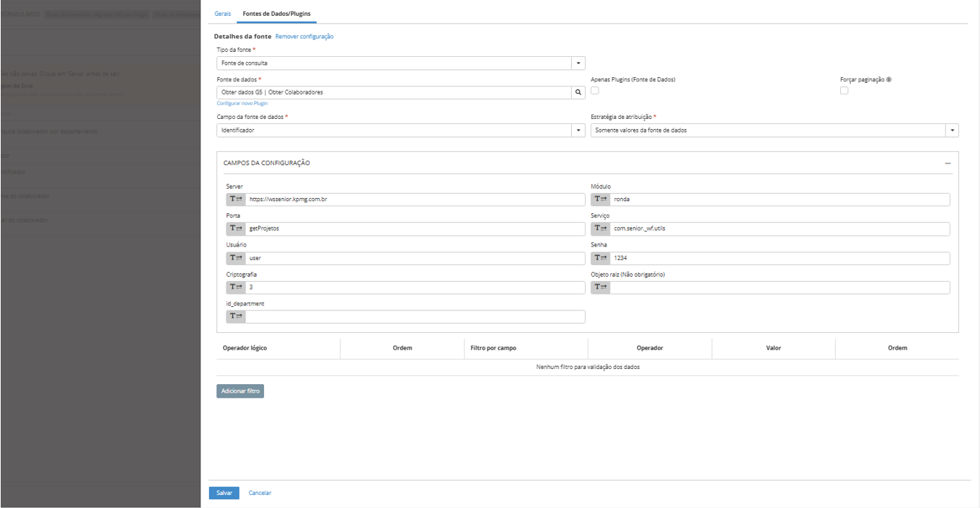Toggle the Forçar paginação checkbox
Viewport: 980px width, 508px height.
point(844,91)
